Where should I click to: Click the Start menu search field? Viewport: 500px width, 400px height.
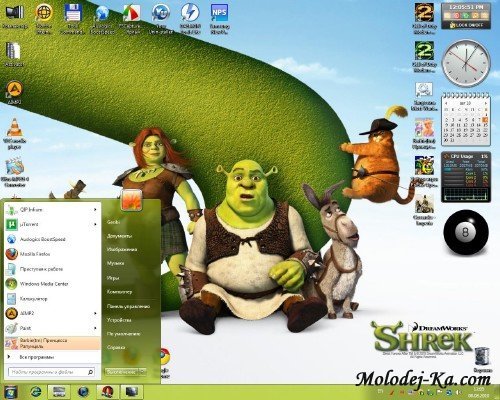coord(52,372)
